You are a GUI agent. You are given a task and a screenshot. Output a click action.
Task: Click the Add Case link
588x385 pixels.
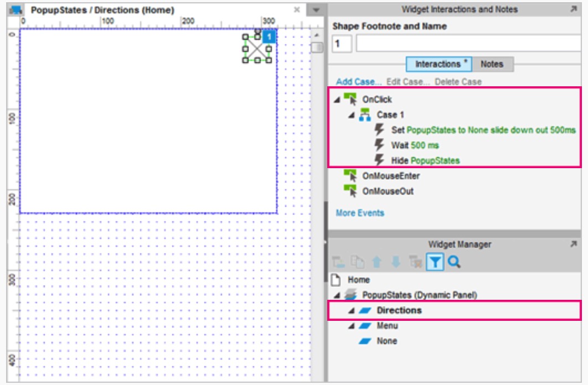click(x=358, y=82)
